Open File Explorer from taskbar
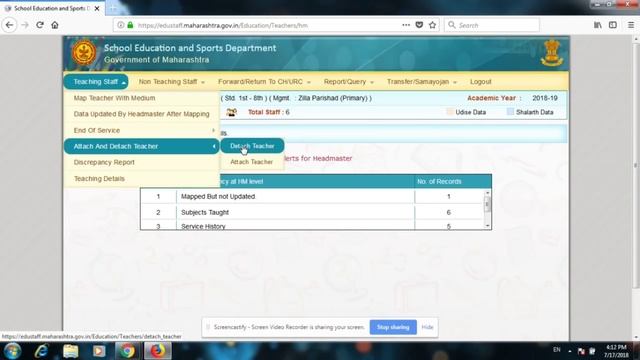Viewport: 640px width, 360px height. 70,351
